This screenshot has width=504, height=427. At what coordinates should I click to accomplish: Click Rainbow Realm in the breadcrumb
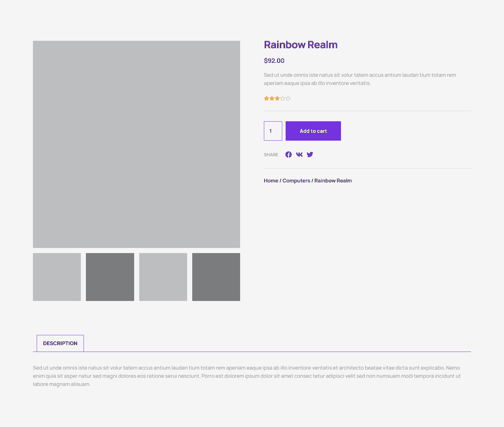[x=333, y=181]
